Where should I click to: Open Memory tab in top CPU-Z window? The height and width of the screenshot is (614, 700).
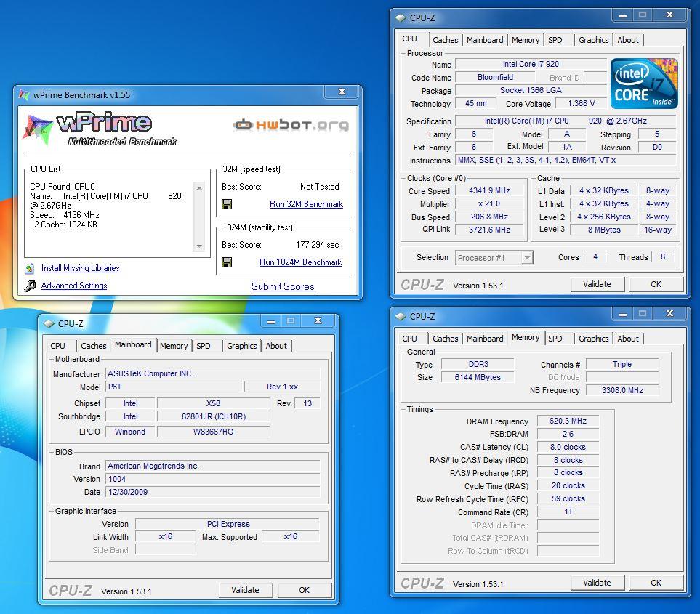[x=526, y=40]
